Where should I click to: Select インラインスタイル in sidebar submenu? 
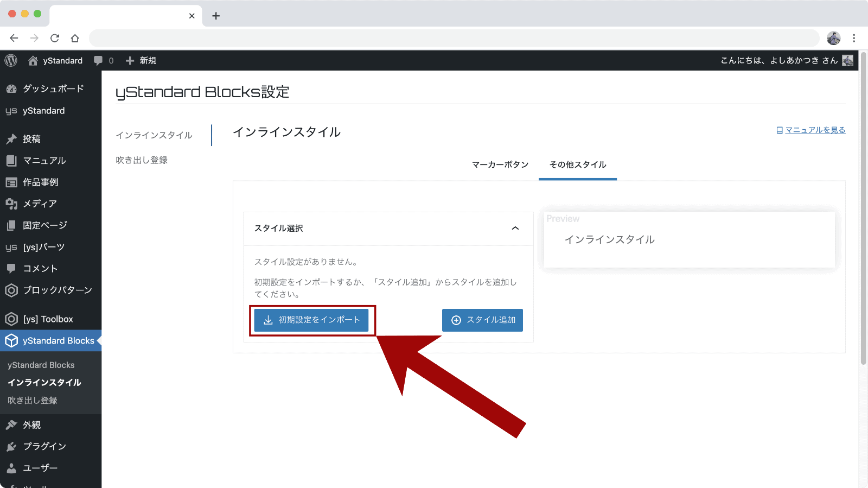(44, 383)
